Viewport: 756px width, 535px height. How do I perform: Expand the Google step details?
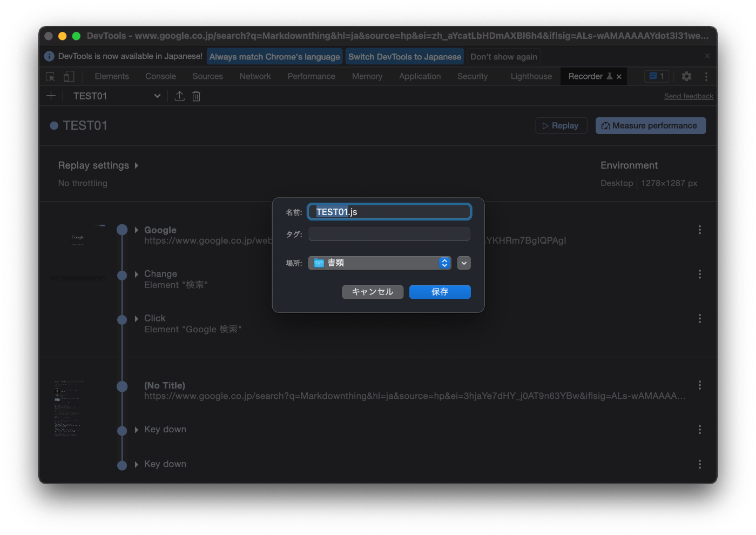137,230
